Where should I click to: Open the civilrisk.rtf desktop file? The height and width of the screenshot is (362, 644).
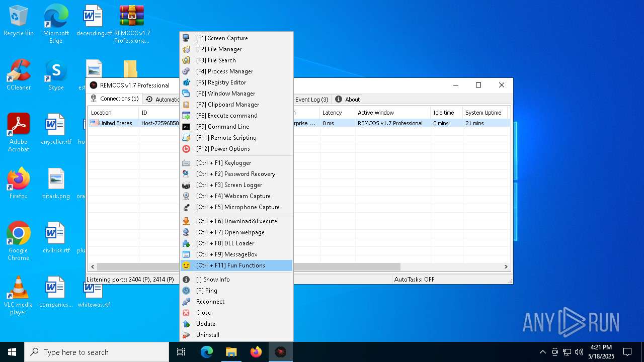point(56,238)
